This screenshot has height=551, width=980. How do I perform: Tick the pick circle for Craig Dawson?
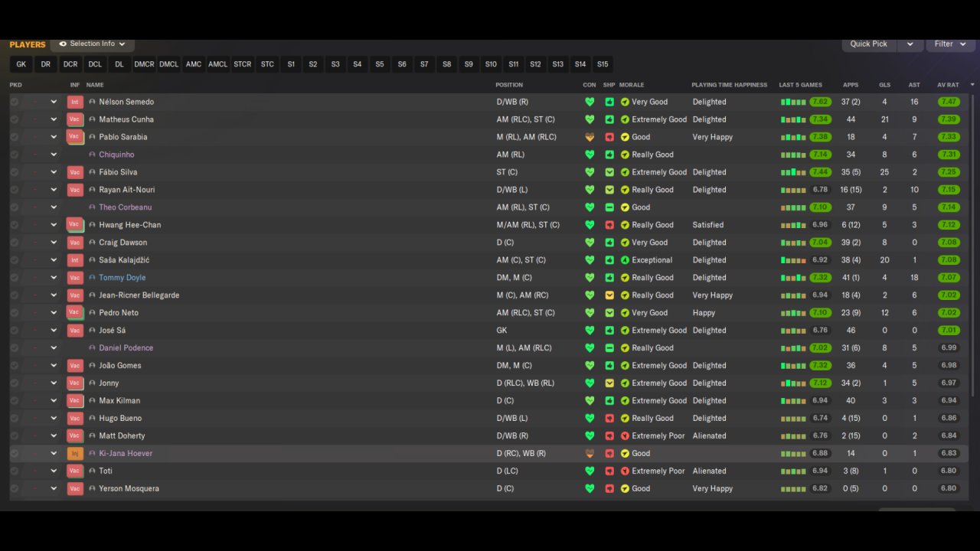[15, 243]
